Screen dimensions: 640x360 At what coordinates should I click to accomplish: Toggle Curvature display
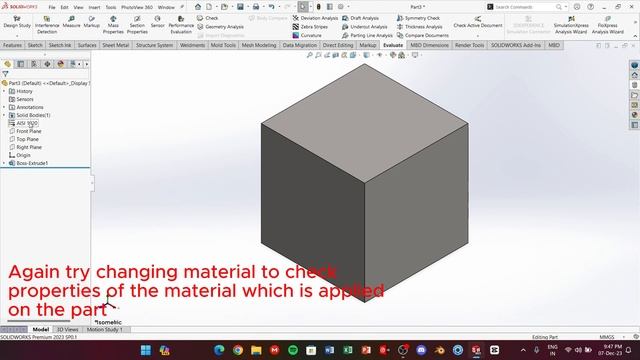tap(307, 35)
